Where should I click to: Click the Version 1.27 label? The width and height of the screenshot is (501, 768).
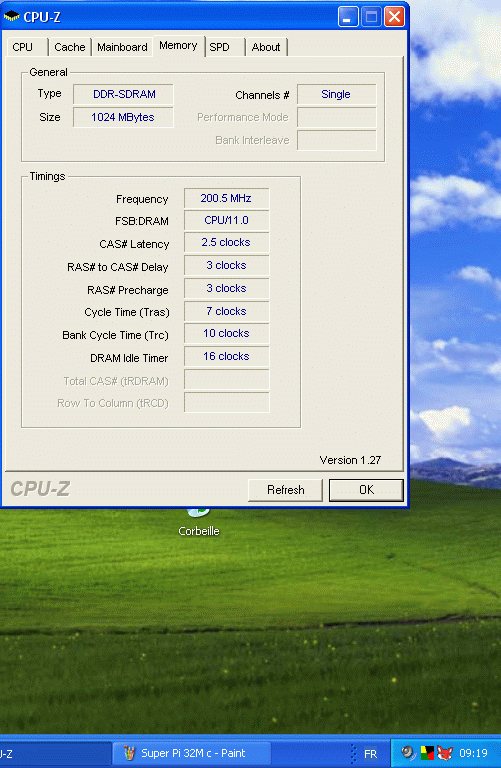tap(350, 460)
